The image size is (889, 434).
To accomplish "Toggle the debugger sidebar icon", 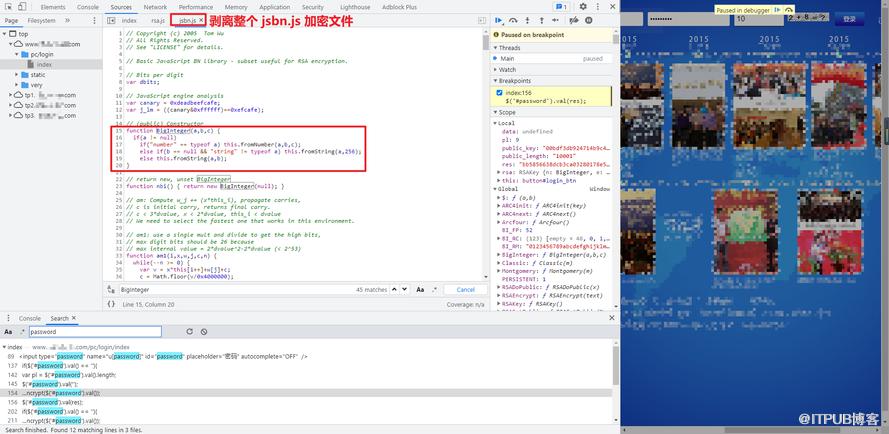I will [482, 20].
